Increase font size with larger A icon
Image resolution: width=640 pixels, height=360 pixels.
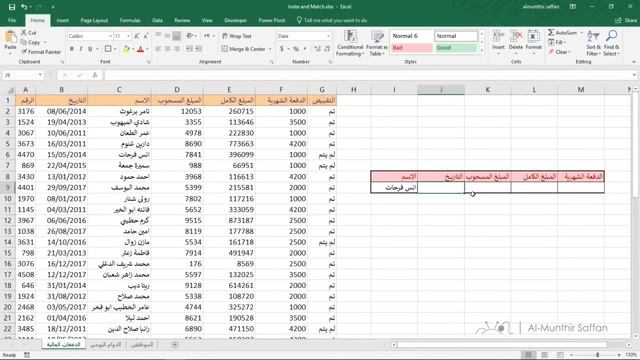(x=137, y=36)
